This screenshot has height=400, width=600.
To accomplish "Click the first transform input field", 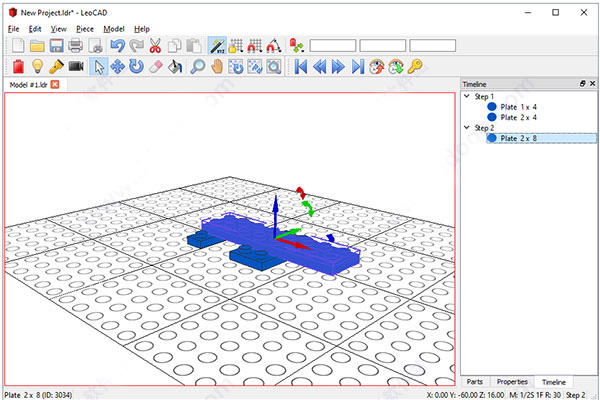I will tap(332, 46).
